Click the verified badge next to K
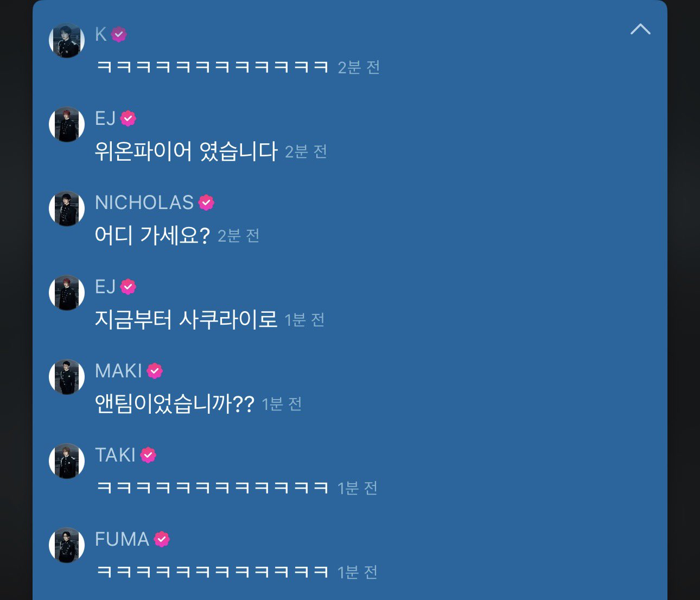700x600 pixels. click(119, 35)
